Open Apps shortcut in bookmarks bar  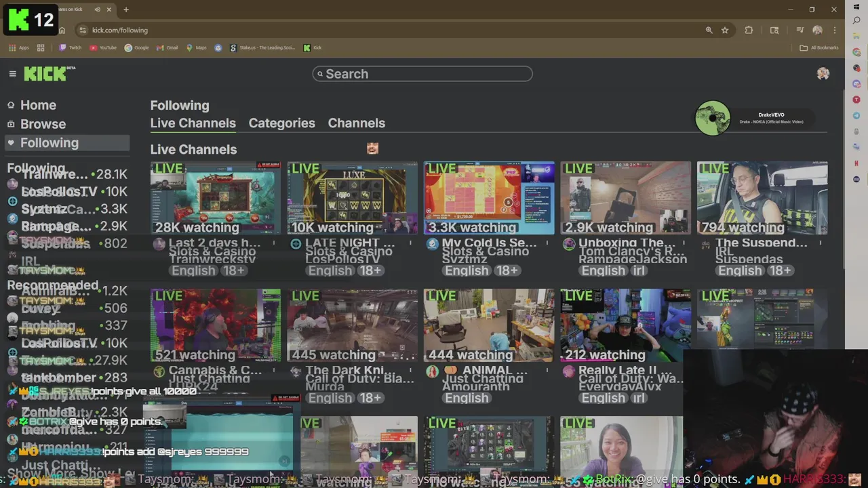(19, 47)
